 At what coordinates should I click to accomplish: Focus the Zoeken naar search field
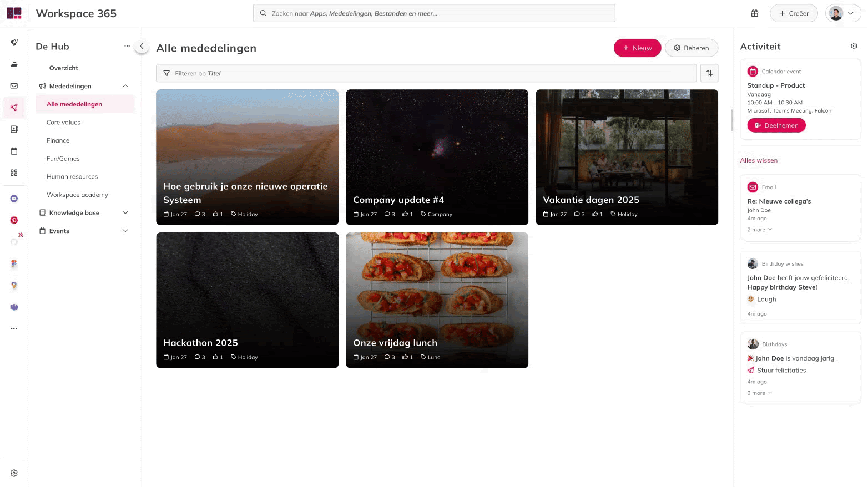point(433,13)
